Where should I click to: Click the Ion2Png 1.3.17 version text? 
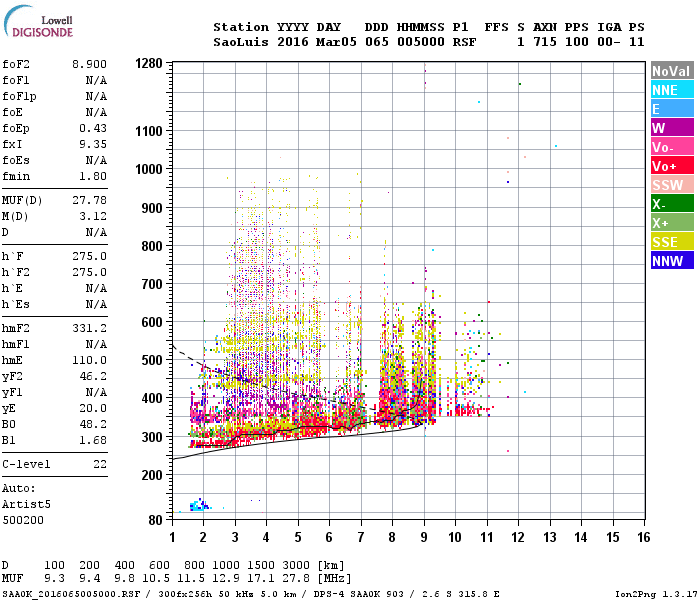point(656,594)
